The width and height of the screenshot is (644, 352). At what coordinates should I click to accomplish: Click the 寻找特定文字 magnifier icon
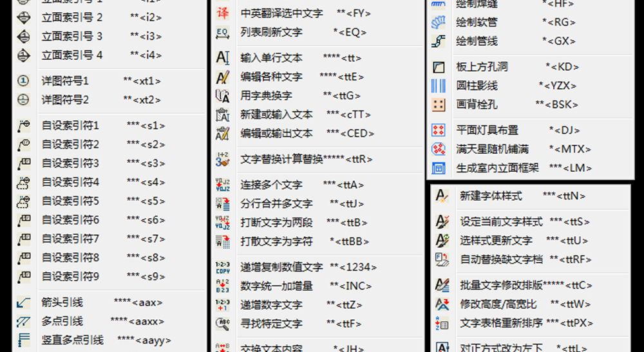point(222,324)
